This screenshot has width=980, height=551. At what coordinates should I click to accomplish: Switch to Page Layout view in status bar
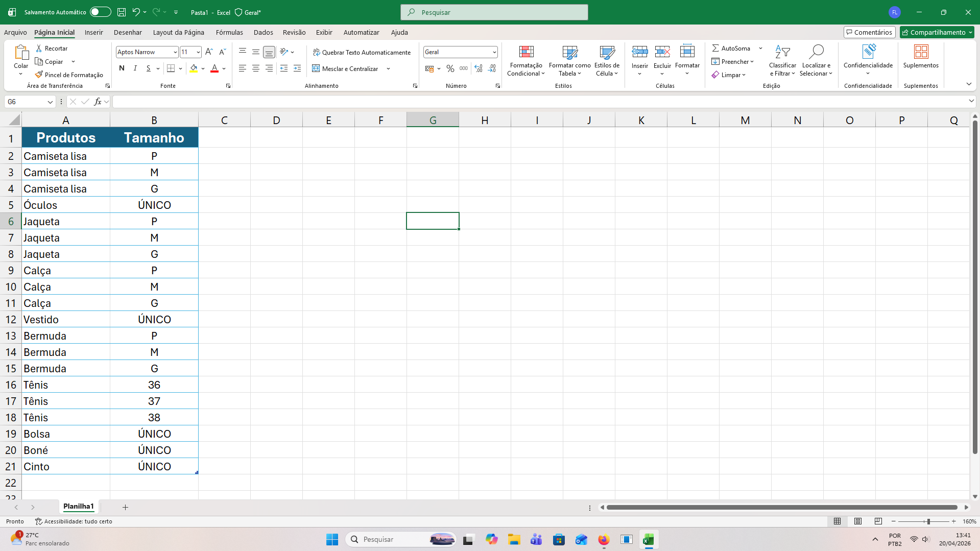pos(858,521)
